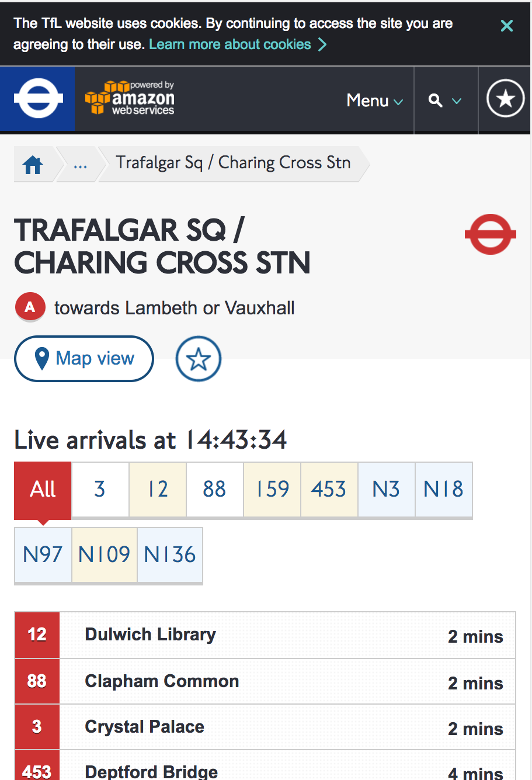
Task: Click the red stop letter A badge
Action: [x=30, y=307]
